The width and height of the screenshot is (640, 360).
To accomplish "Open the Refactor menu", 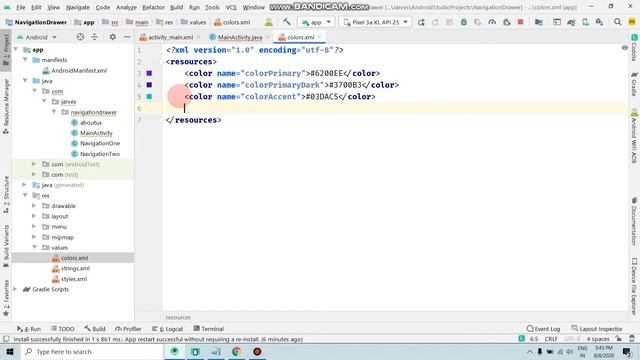I will [153, 7].
